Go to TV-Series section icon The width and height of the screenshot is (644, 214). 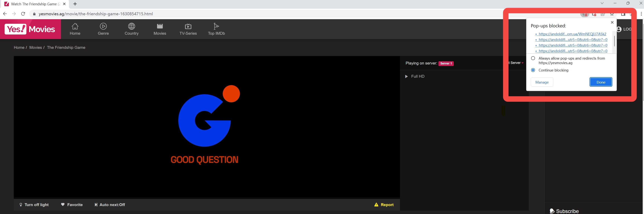(x=188, y=26)
